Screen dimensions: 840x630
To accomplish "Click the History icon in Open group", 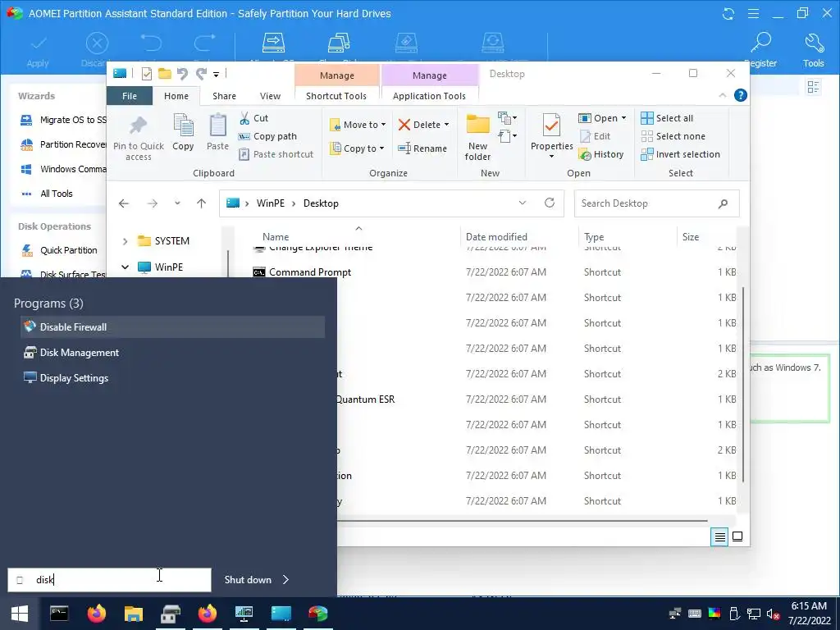I will [585, 154].
